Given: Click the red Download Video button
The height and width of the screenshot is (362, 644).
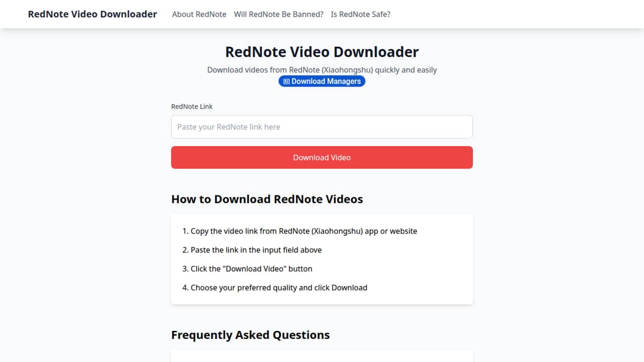Looking at the screenshot, I should tap(322, 157).
